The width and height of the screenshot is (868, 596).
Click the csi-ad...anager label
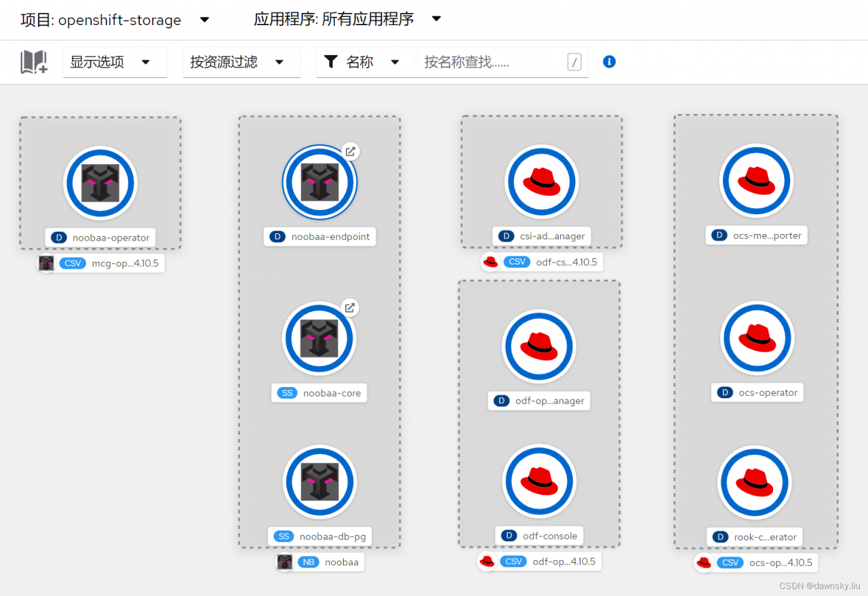point(542,236)
